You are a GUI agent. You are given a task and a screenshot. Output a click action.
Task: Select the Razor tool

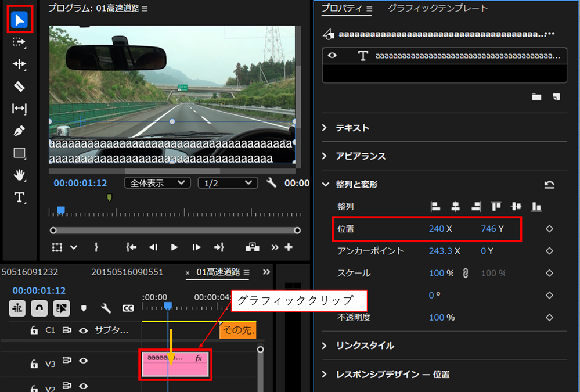tap(19, 86)
